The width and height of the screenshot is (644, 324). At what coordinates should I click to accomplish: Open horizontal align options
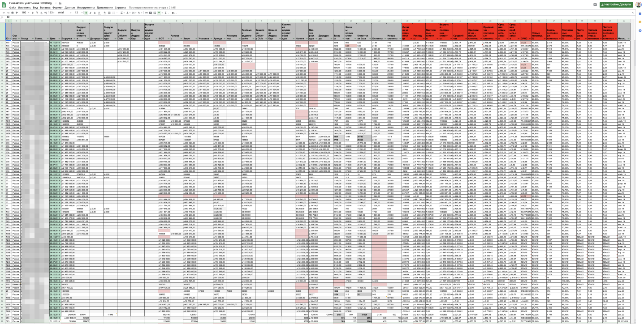coord(122,13)
